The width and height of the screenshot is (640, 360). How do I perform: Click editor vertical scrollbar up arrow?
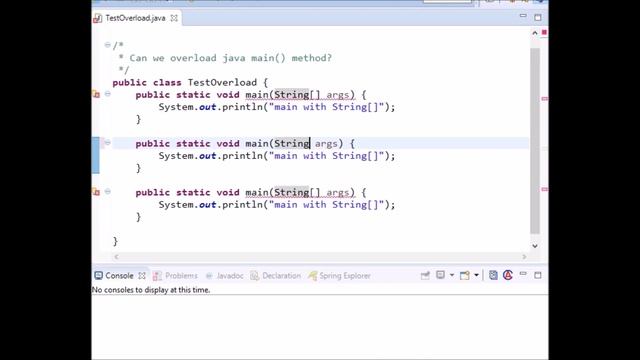[x=535, y=33]
